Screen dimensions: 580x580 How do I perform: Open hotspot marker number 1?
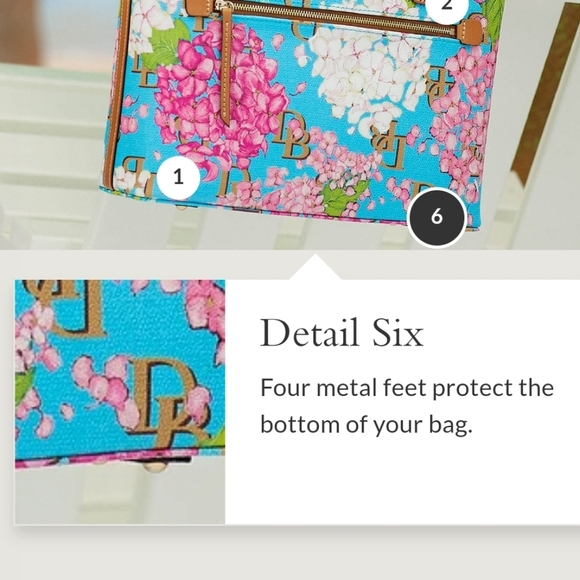click(x=179, y=177)
